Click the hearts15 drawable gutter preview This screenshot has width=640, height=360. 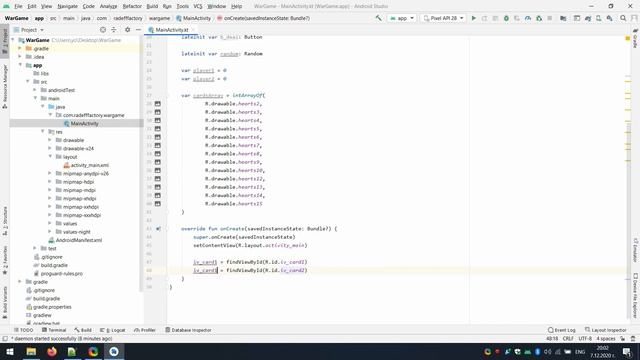158,204
